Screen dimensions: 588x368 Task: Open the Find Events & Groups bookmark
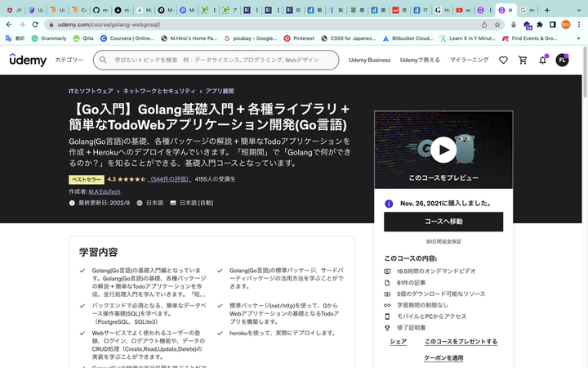point(530,38)
